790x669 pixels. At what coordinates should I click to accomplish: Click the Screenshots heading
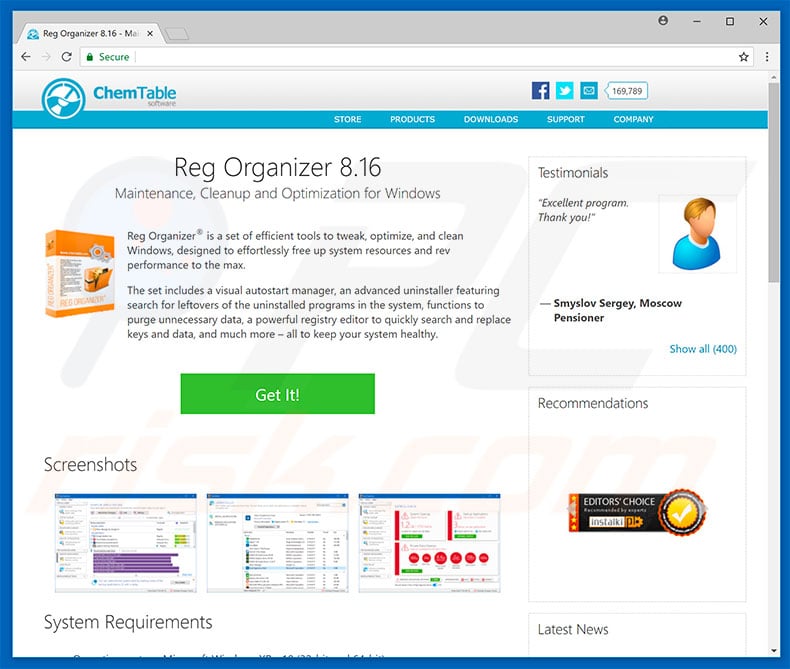click(90, 464)
